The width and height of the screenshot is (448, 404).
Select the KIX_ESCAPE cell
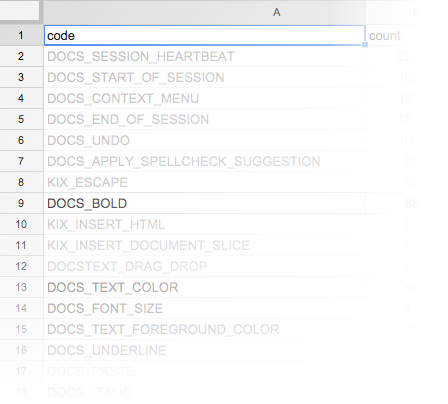click(x=205, y=182)
